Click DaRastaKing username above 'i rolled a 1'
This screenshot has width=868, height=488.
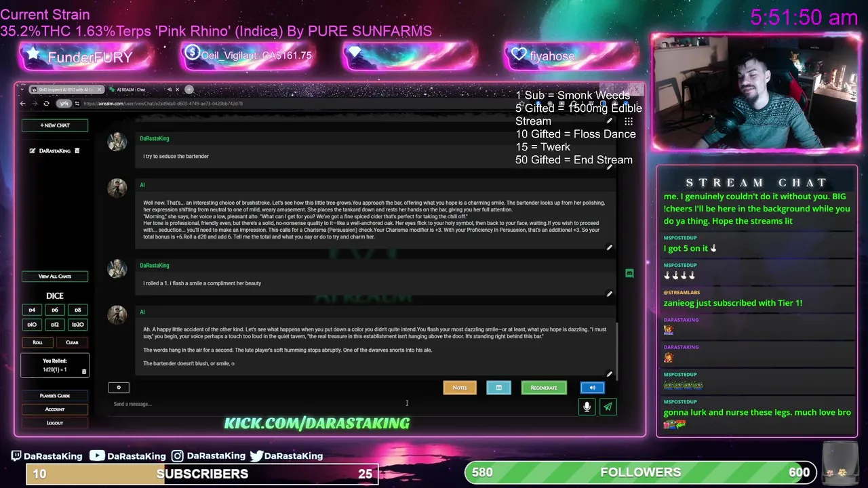pos(154,266)
